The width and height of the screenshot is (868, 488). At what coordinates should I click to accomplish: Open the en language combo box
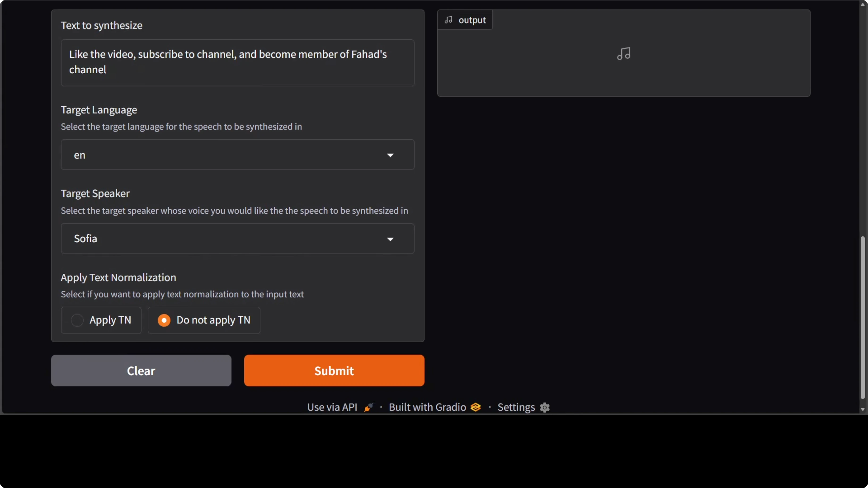click(x=222, y=155)
